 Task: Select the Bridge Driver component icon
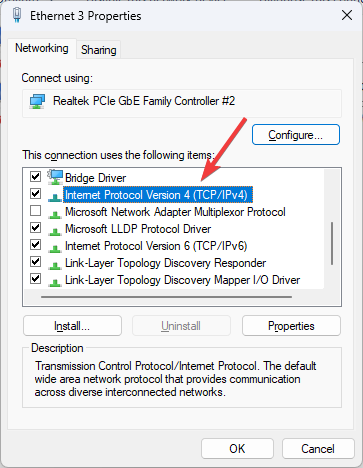click(x=55, y=177)
